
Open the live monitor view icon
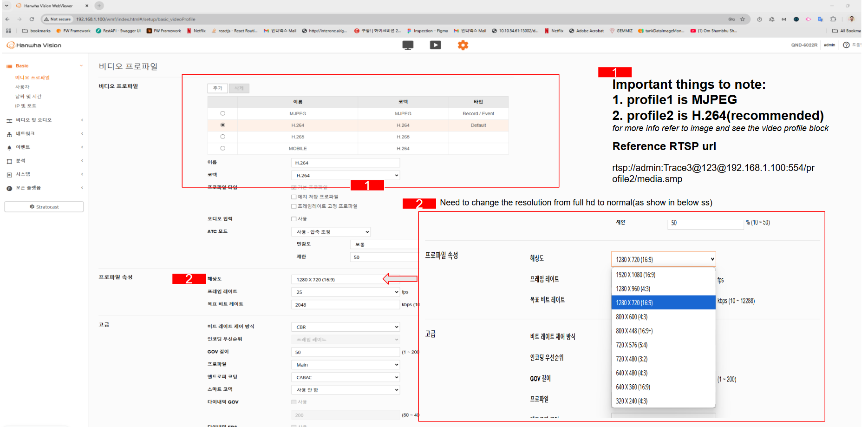[x=408, y=45]
